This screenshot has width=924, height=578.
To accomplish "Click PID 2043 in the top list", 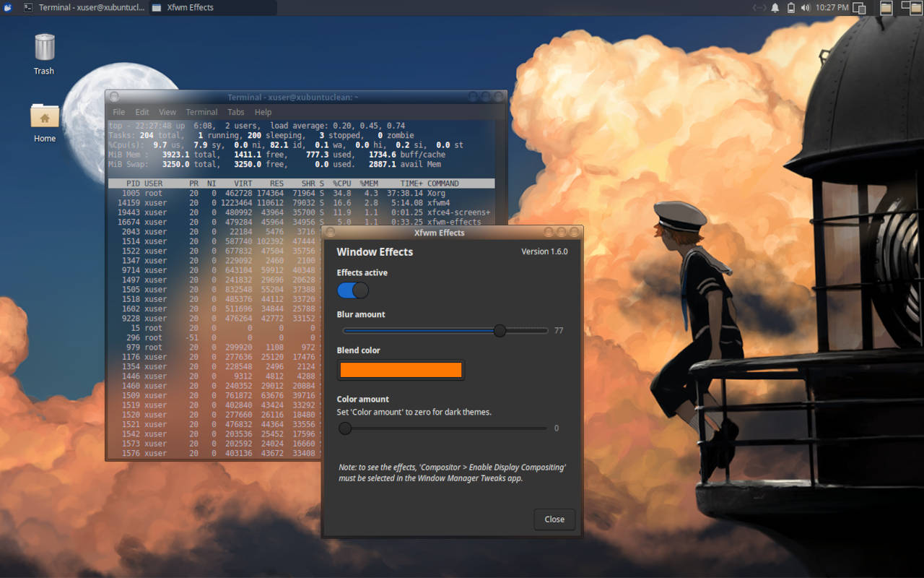I will 131,232.
